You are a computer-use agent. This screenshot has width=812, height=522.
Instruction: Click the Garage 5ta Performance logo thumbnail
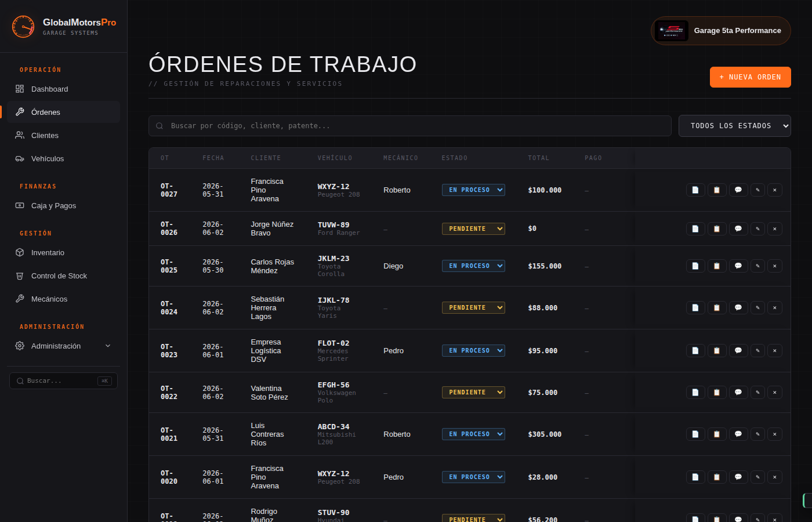(x=672, y=31)
